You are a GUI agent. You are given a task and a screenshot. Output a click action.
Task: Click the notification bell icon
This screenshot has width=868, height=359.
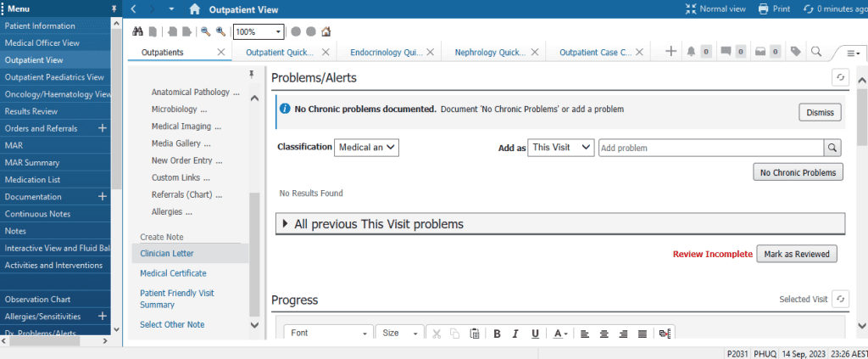click(x=692, y=52)
